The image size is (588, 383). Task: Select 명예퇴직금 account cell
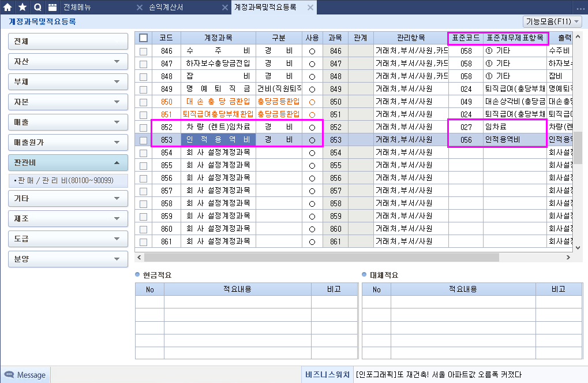218,89
